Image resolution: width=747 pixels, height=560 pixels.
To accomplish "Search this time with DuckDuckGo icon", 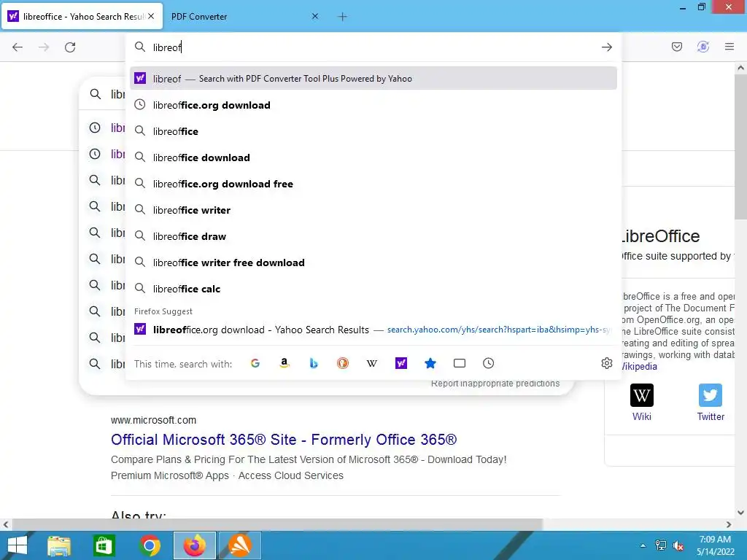I will click(343, 363).
